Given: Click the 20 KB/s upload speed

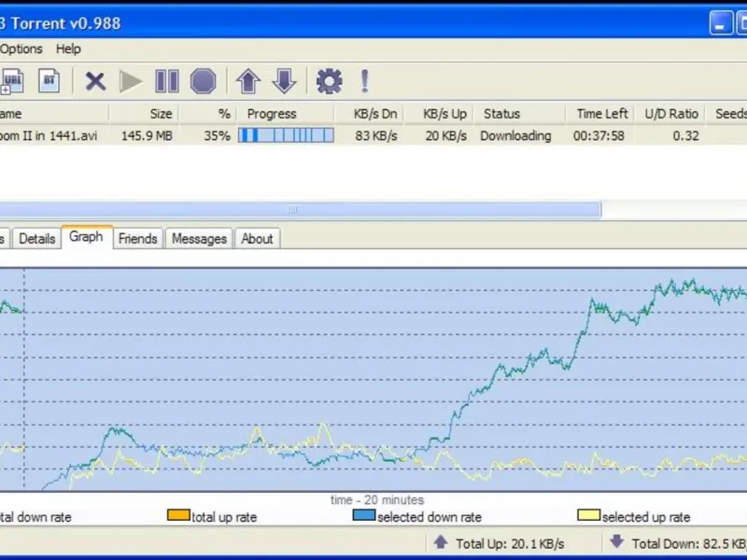Looking at the screenshot, I should click(446, 136).
